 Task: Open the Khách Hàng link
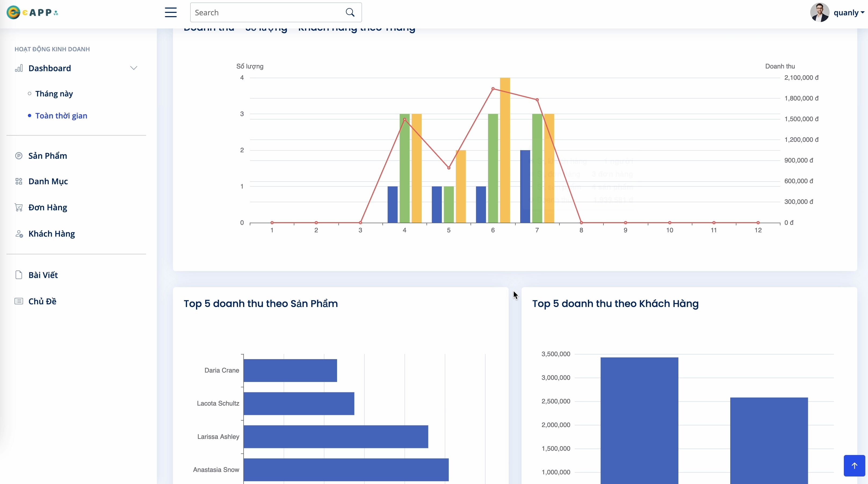point(52,234)
